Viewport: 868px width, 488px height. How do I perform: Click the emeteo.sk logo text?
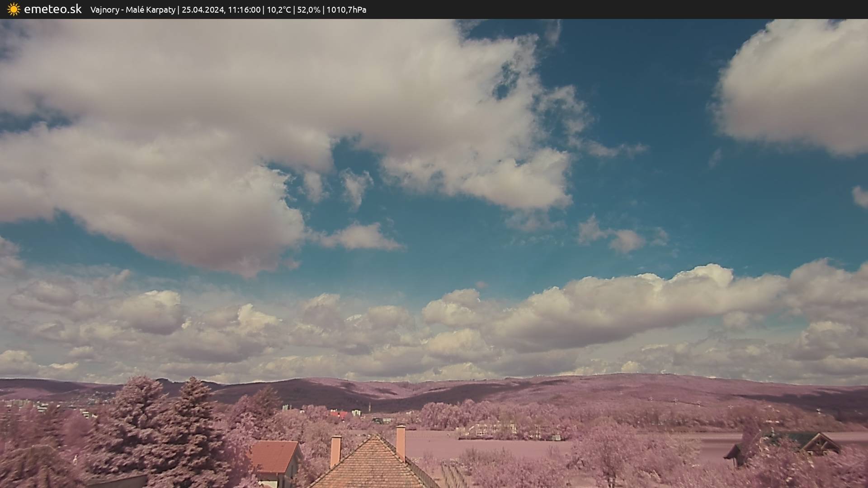coord(52,9)
